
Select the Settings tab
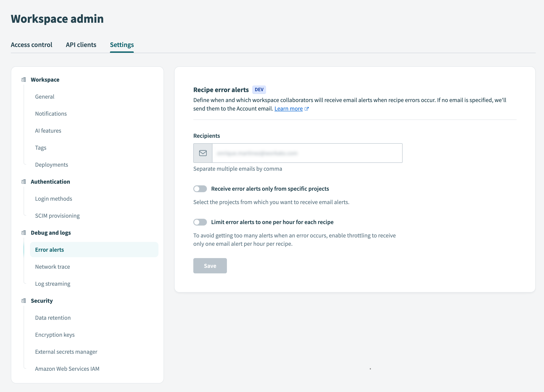click(x=122, y=45)
